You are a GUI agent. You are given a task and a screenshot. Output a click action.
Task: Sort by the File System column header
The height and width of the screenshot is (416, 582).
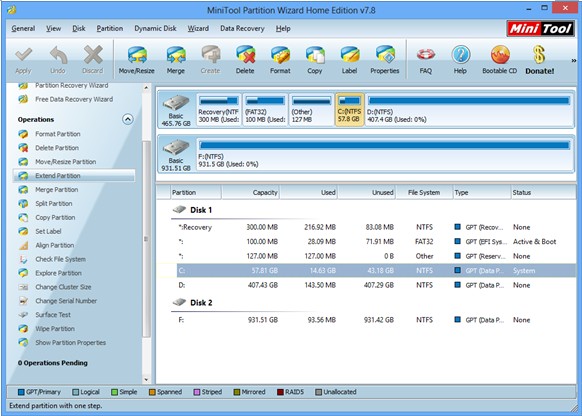(424, 193)
